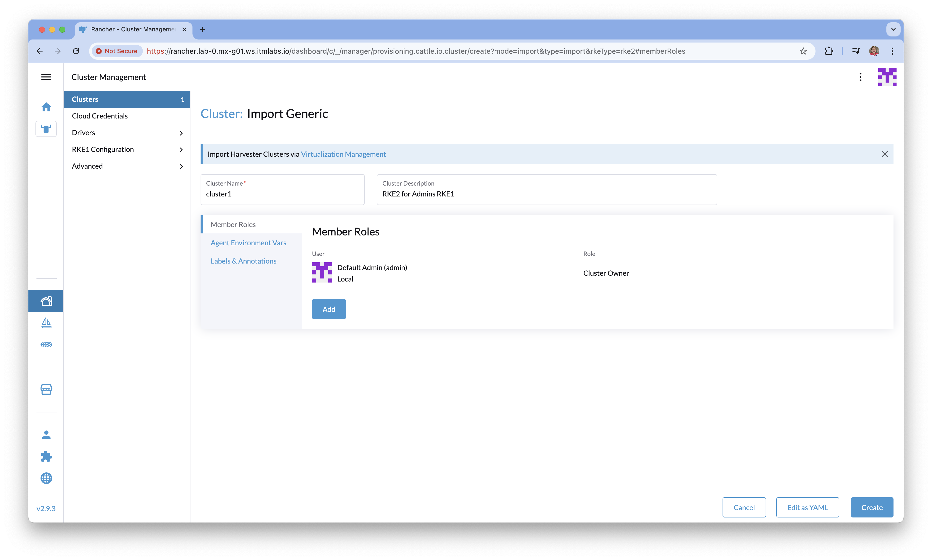Screen dimensions: 932x560
Task: Expand the Advanced menu section
Action: click(x=127, y=166)
